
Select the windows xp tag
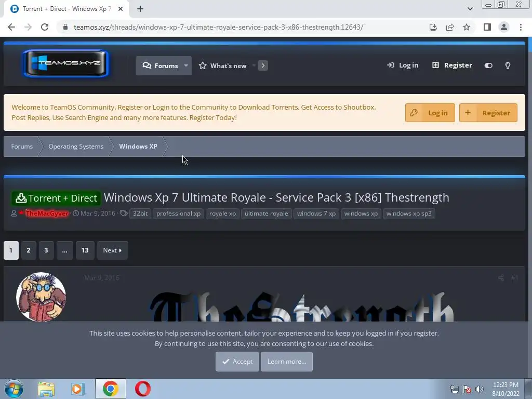pos(361,214)
